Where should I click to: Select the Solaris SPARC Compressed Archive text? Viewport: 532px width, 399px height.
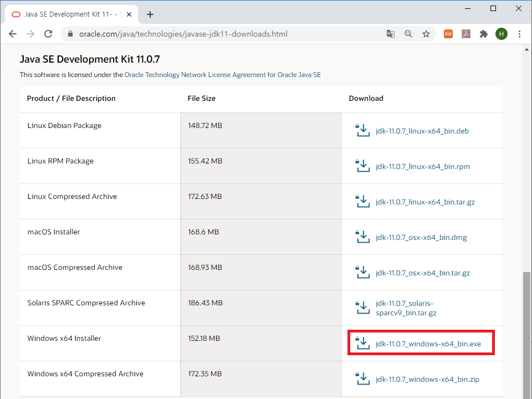pos(86,303)
